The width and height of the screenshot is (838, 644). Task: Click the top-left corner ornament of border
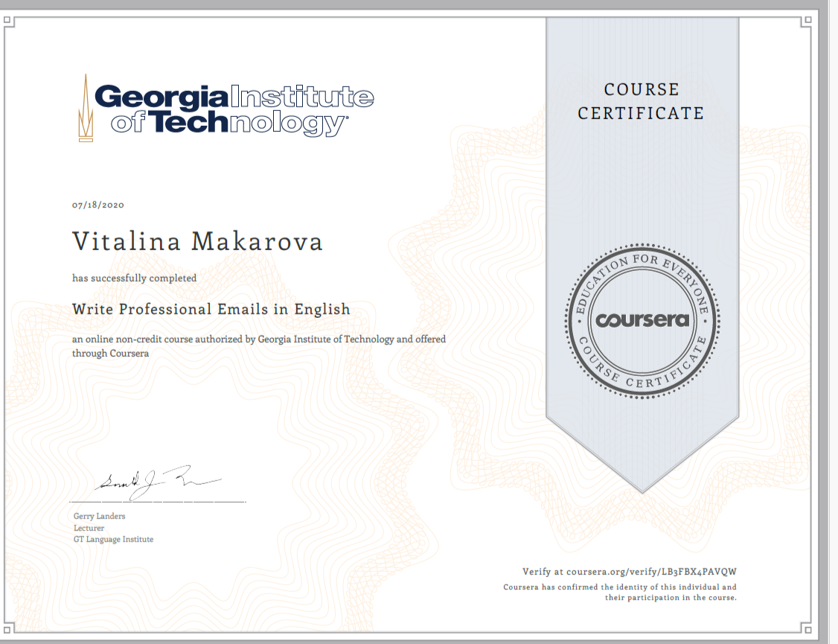coord(13,22)
